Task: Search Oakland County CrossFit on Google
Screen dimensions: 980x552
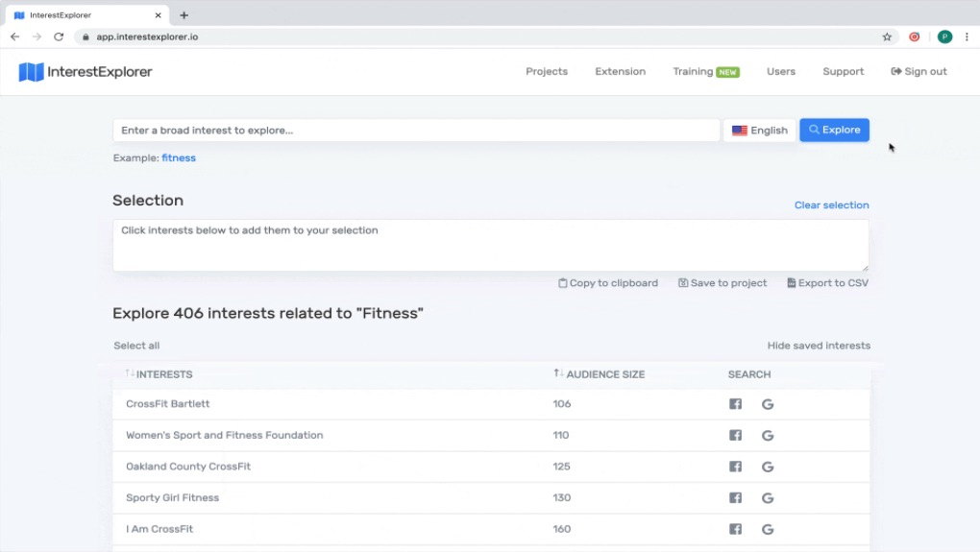Action: [768, 467]
